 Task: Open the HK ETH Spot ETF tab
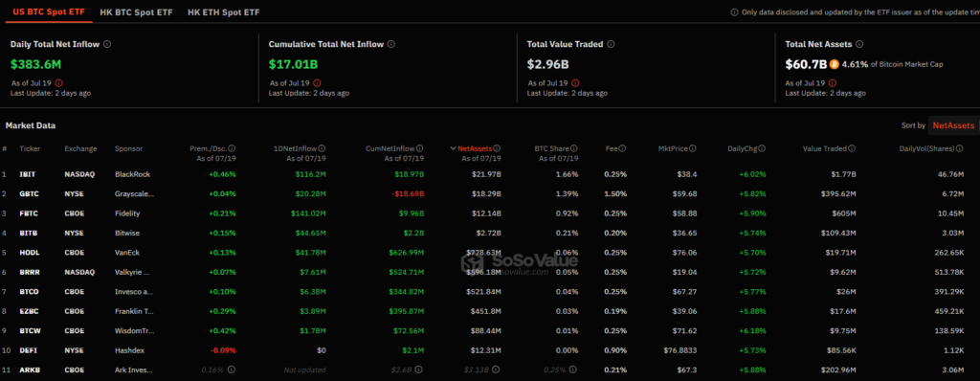click(x=223, y=11)
